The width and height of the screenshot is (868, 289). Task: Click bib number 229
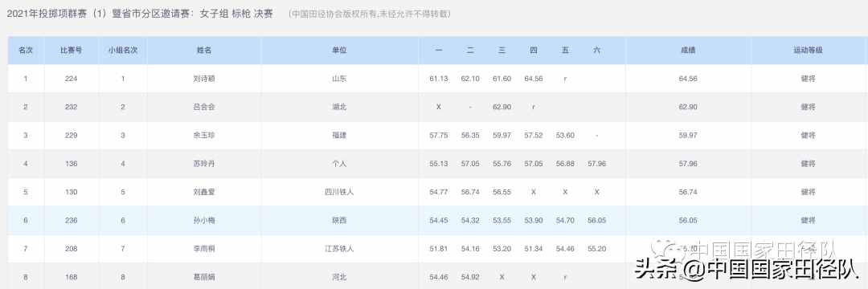click(71, 136)
